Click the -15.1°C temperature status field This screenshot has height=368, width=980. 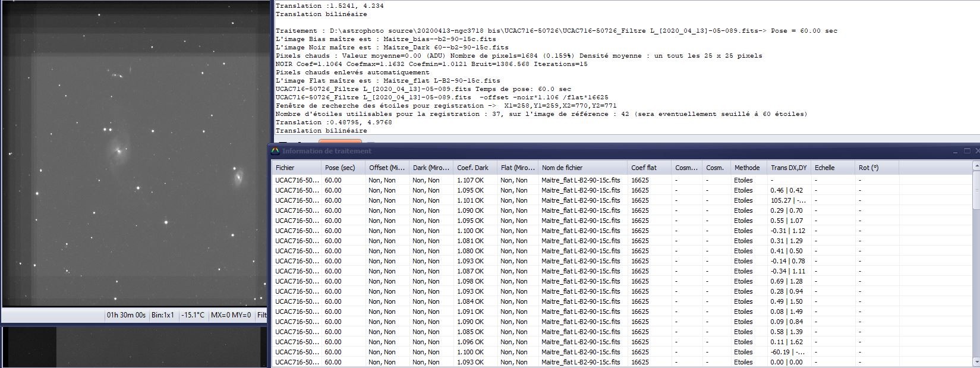coord(193,315)
